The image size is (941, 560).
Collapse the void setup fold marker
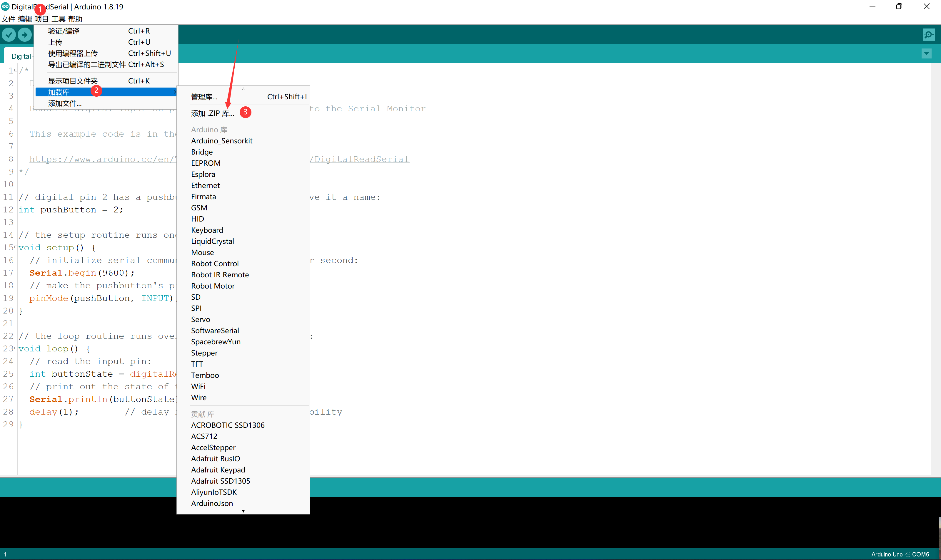(x=16, y=248)
